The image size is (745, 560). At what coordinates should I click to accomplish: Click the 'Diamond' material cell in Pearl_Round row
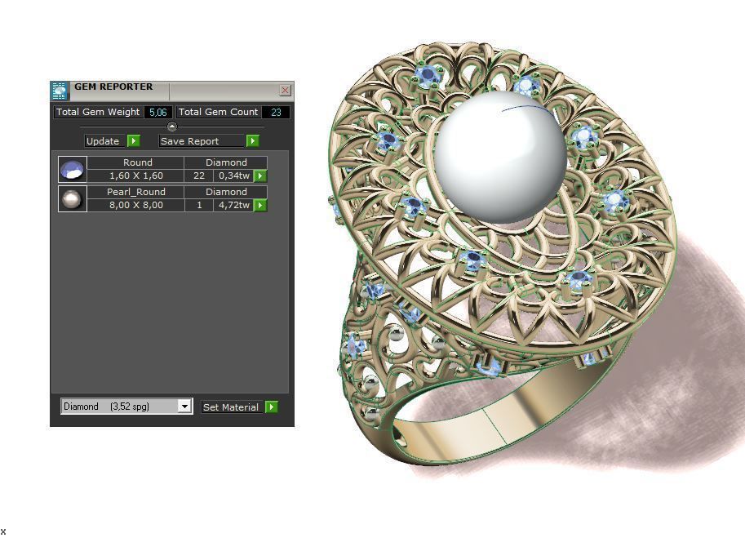point(226,192)
